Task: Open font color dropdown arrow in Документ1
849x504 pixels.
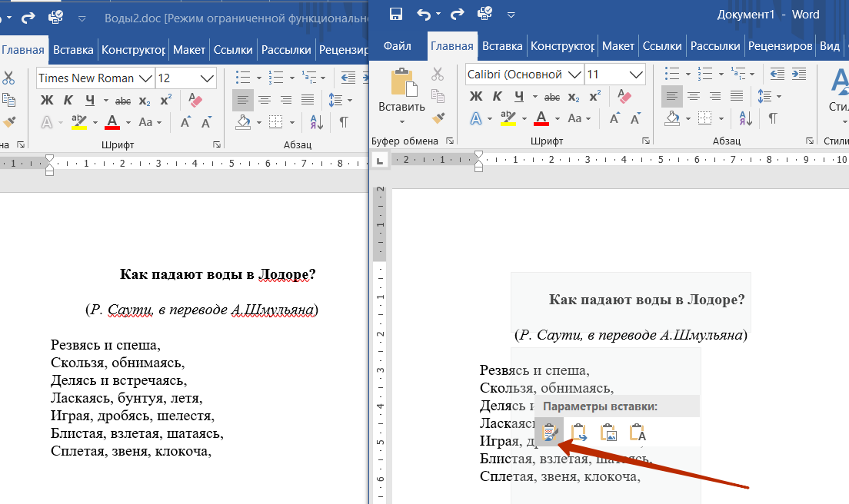Action: pos(557,118)
